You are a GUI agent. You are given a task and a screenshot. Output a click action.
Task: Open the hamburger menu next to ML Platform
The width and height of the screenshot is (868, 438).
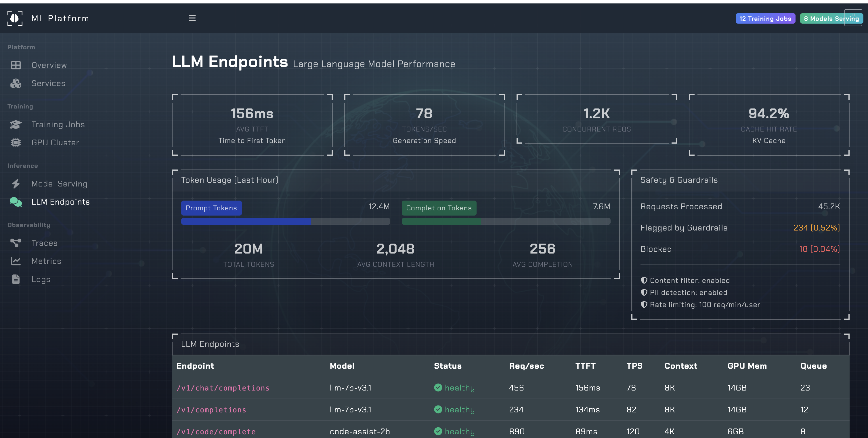click(x=192, y=18)
